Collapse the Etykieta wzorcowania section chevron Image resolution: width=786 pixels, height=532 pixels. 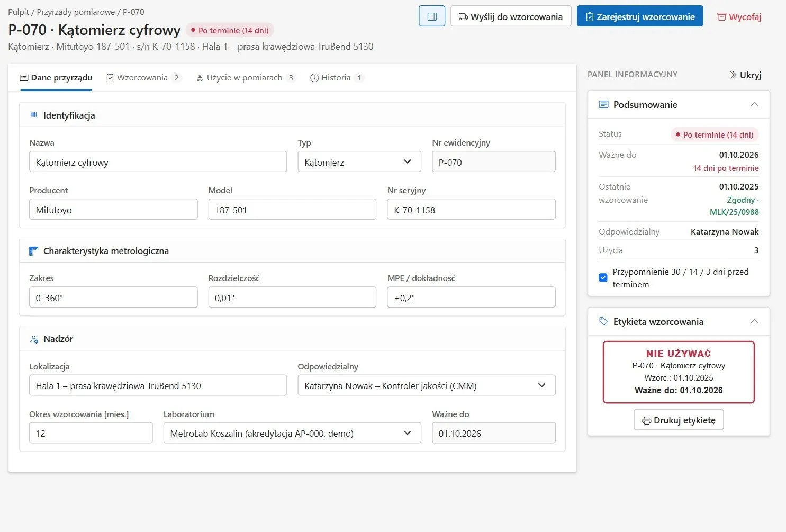pyautogui.click(x=754, y=321)
